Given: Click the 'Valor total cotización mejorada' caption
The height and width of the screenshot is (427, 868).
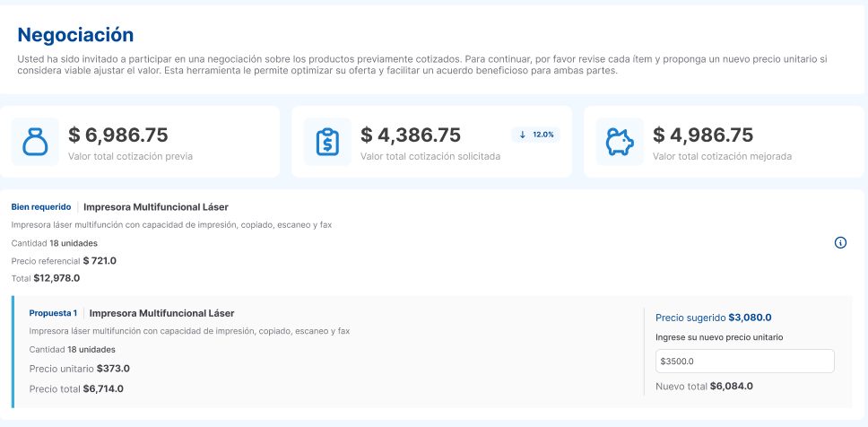Looking at the screenshot, I should [x=722, y=156].
